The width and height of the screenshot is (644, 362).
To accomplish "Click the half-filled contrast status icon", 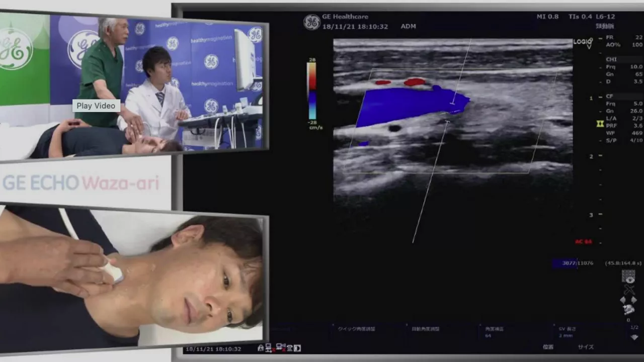I will pyautogui.click(x=297, y=348).
